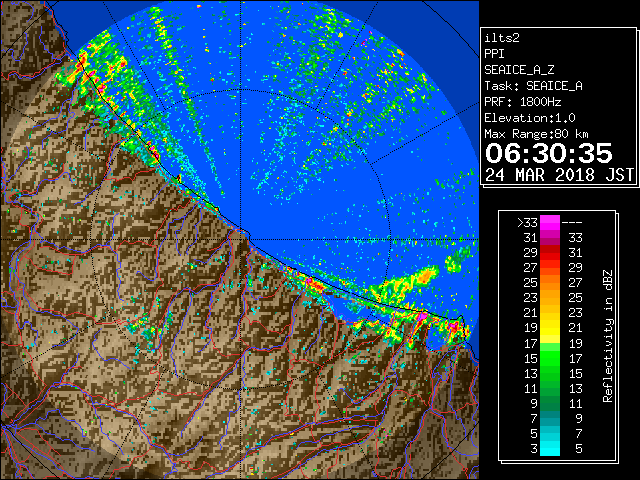Pick the bright magenta >33 dBZ swatch
Screen dimensions: 640x480
tap(550, 223)
